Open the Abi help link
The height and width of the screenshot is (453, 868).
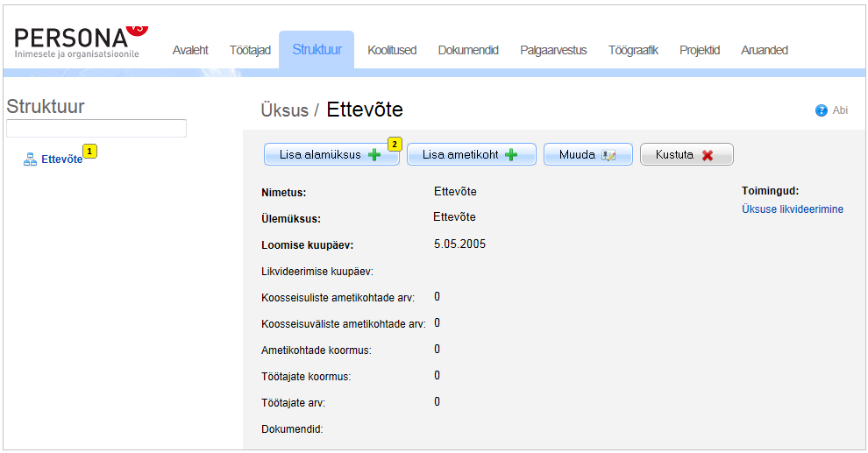pyautogui.click(x=840, y=110)
